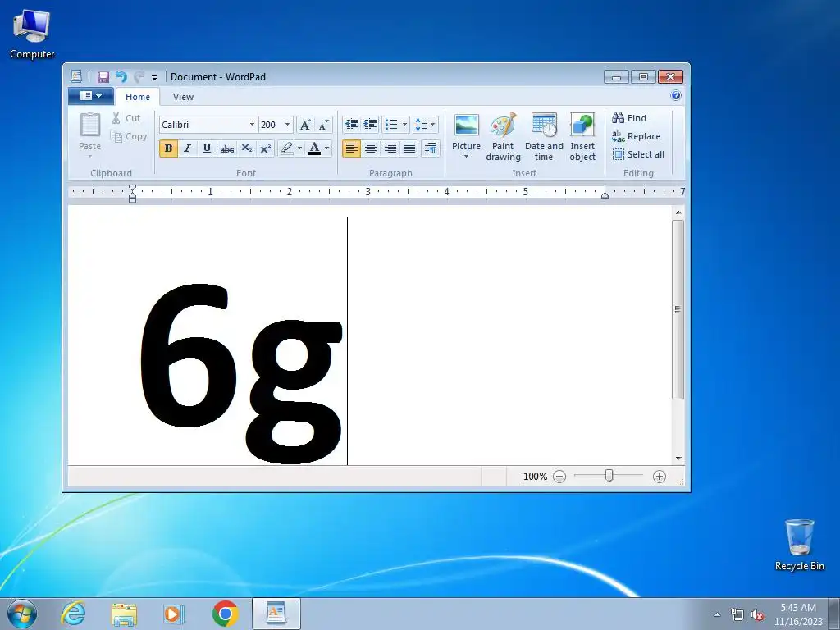This screenshot has height=630, width=840.
Task: Select the Recycle Bin desktop icon
Action: click(799, 545)
